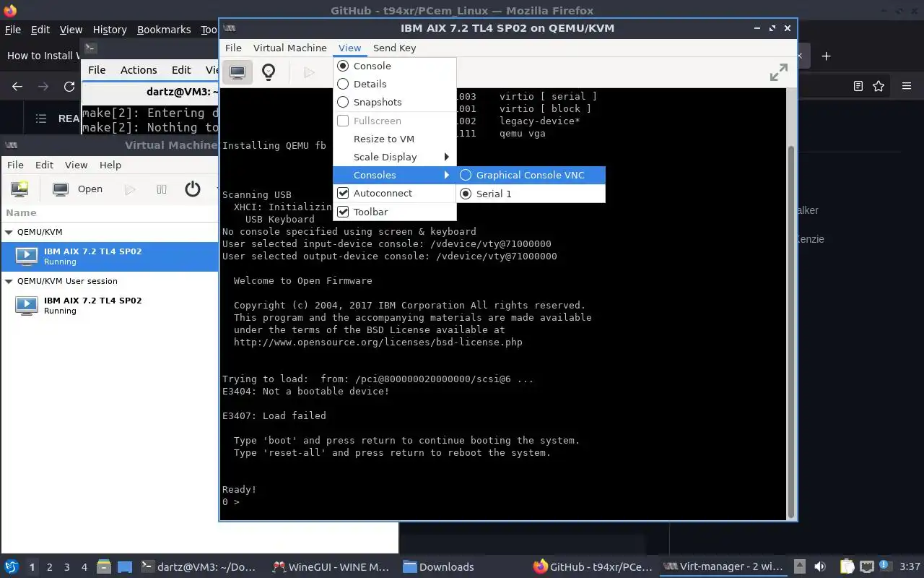Image resolution: width=924 pixels, height=578 pixels.
Task: Click the run play icon in Virtual Machine Manager toolbar
Action: (130, 189)
